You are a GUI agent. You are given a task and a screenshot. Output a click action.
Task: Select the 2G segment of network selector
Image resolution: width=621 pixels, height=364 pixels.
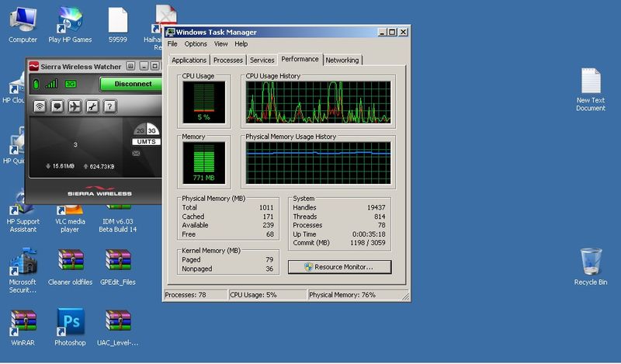(140, 130)
